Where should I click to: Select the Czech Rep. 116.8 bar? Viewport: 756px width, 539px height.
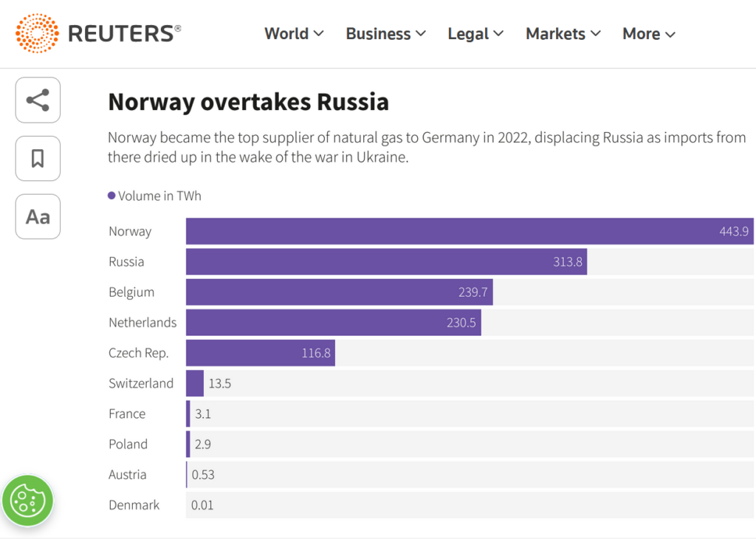click(261, 352)
